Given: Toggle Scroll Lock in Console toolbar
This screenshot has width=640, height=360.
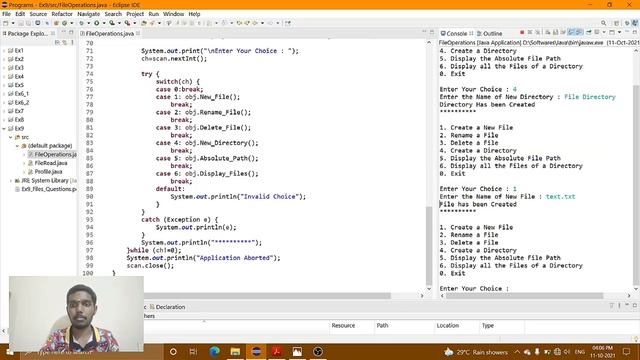Looking at the screenshot, I should pyautogui.click(x=556, y=33).
